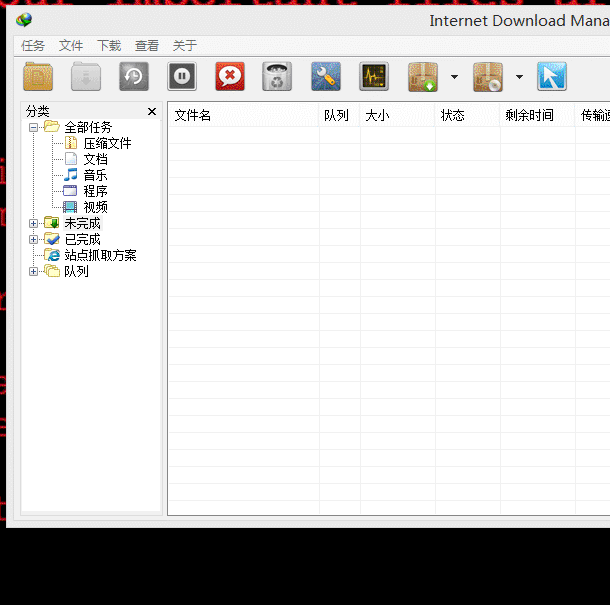610x605 pixels.
Task: Click the recycle bin toolbar icon
Action: (x=277, y=76)
